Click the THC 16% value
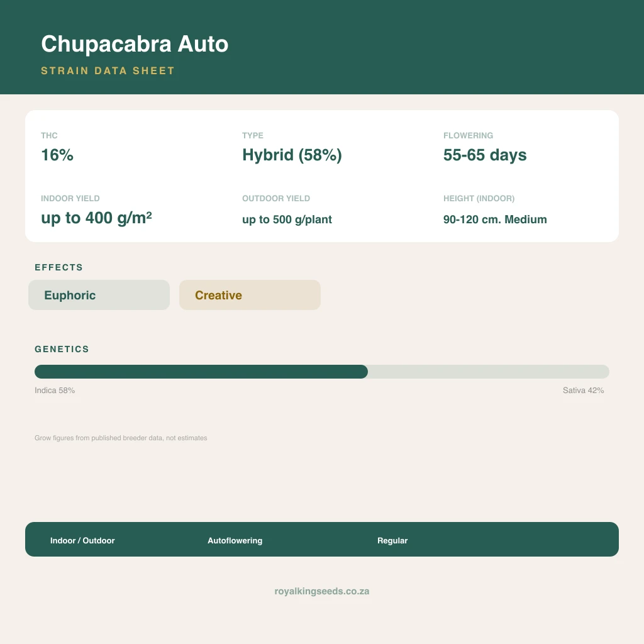The image size is (644, 644). pos(57,155)
